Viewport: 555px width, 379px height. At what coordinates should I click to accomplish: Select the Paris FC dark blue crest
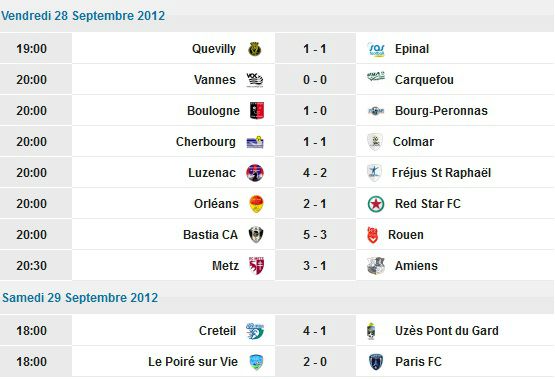pos(376,362)
